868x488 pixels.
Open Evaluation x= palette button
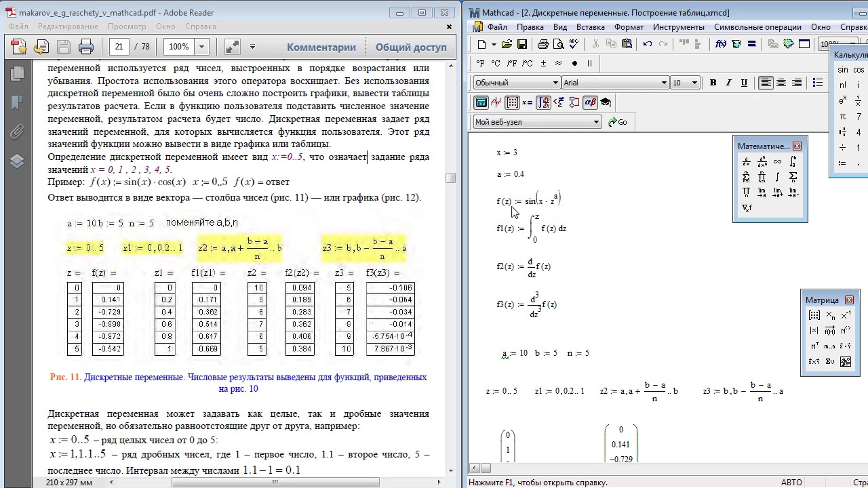point(528,102)
